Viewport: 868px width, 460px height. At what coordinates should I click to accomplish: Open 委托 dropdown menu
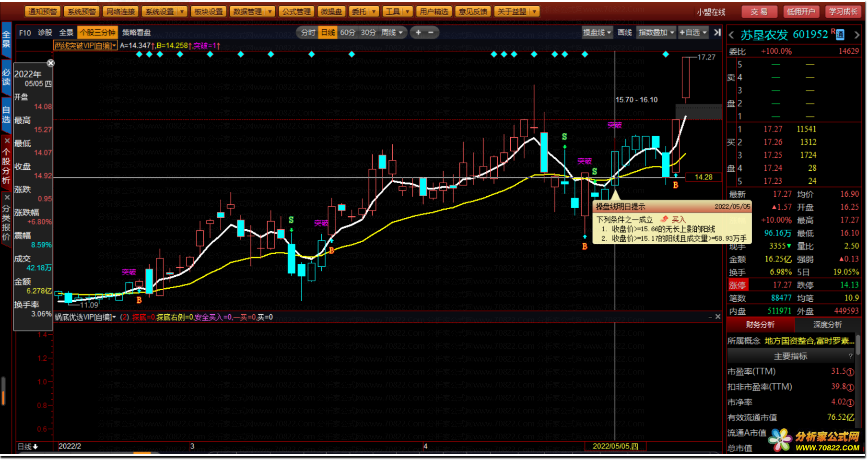pyautogui.click(x=364, y=12)
